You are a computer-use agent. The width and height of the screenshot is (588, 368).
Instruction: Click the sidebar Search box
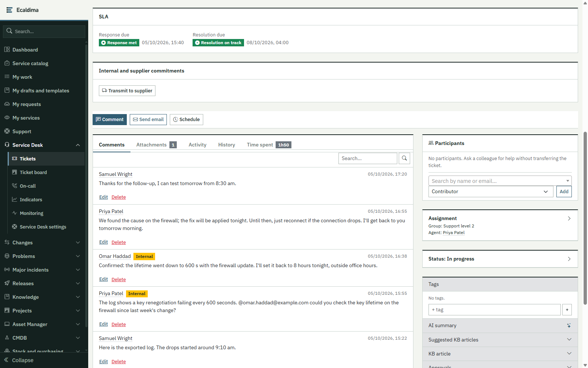point(44,31)
